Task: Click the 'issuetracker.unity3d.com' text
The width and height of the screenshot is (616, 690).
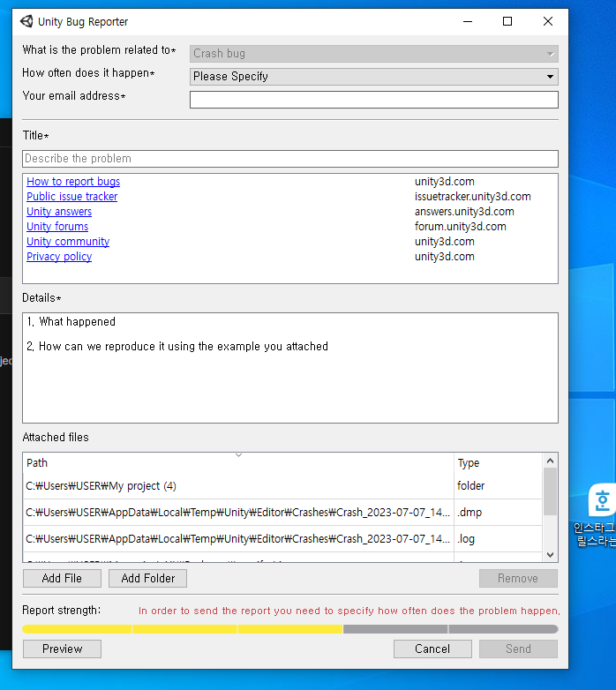Action: (472, 196)
